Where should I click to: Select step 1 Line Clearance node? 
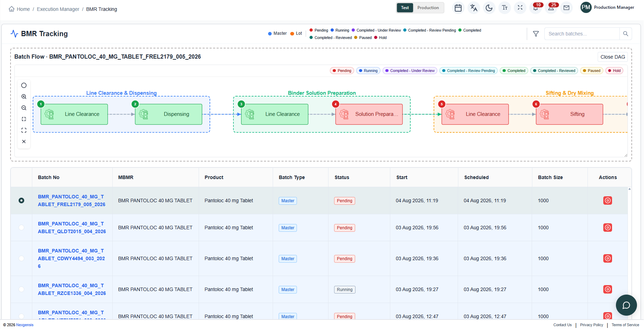point(74,114)
